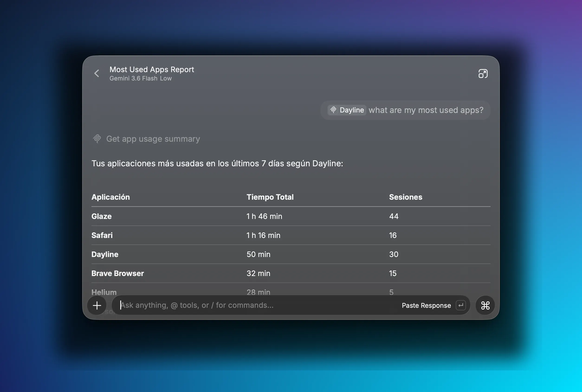Click the Sesiones column header
The image size is (582, 392).
click(x=406, y=197)
